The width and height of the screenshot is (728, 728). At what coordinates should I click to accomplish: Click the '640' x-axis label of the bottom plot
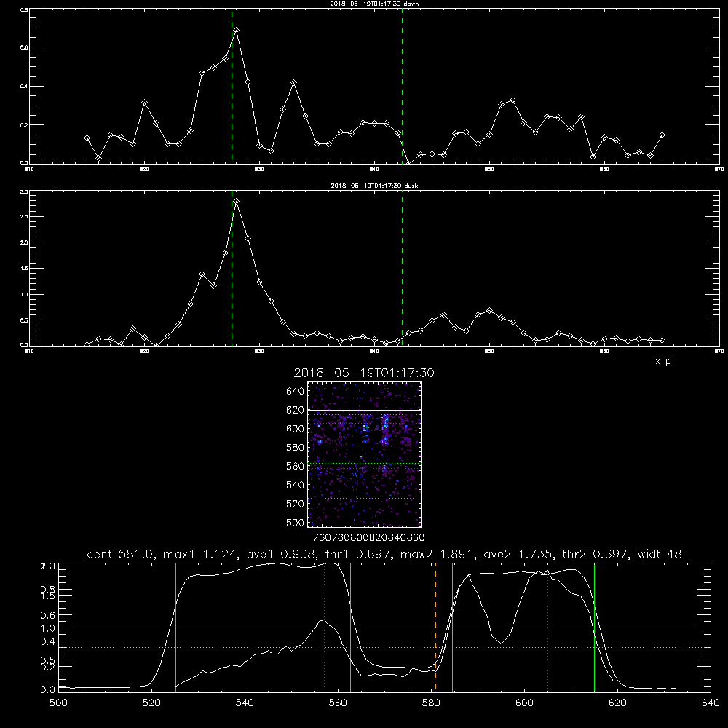click(711, 703)
